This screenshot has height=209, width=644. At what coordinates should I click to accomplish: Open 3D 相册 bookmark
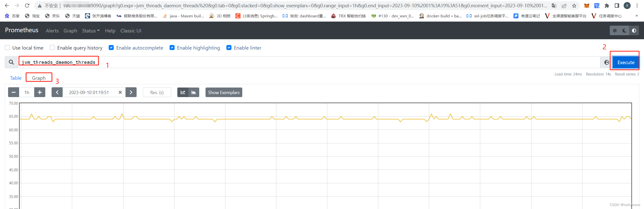pyautogui.click(x=220, y=16)
